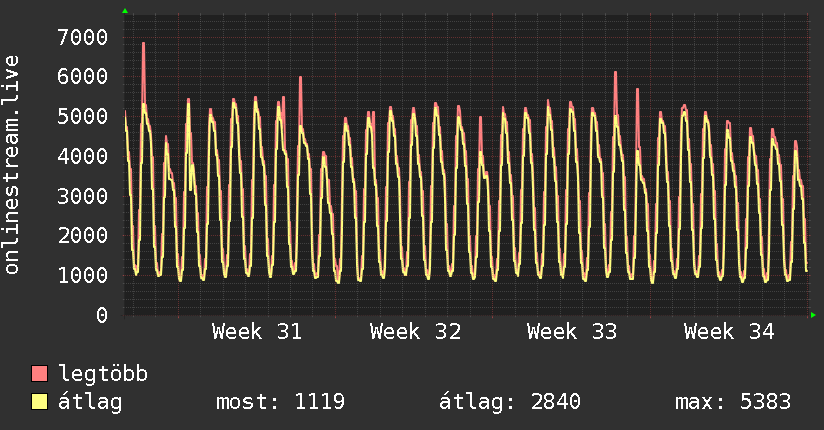Click the onlinestream.live vertical axis title
The height and width of the screenshot is (430, 824).
(x=11, y=165)
